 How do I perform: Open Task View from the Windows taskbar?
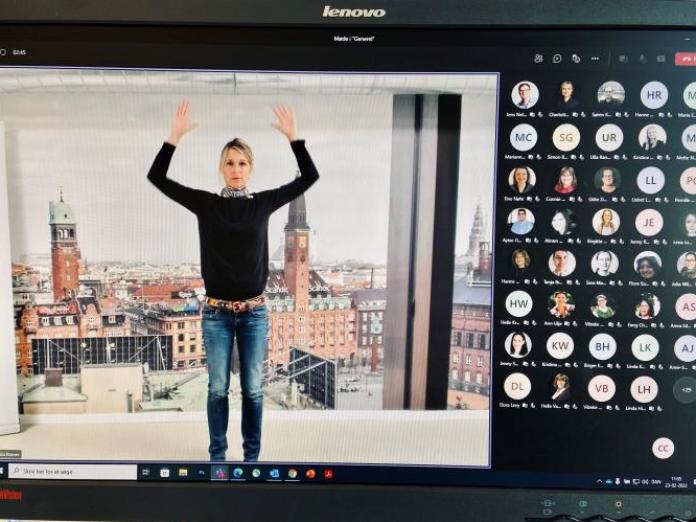[x=146, y=473]
